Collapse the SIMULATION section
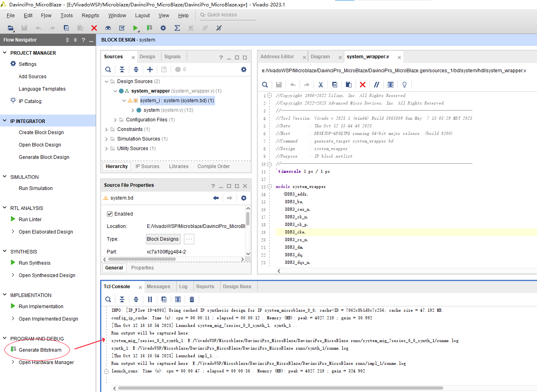Viewport: 537px width, 392px height. (5, 176)
